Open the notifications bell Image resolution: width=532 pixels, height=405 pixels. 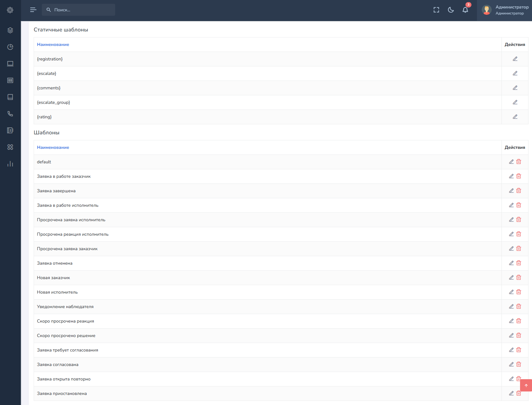[x=465, y=10]
